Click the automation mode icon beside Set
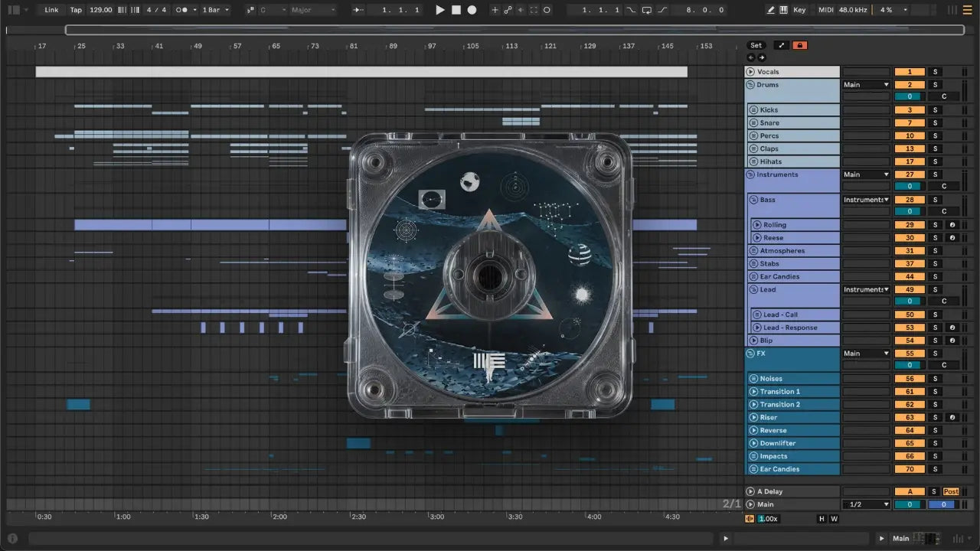980x551 pixels. (781, 45)
